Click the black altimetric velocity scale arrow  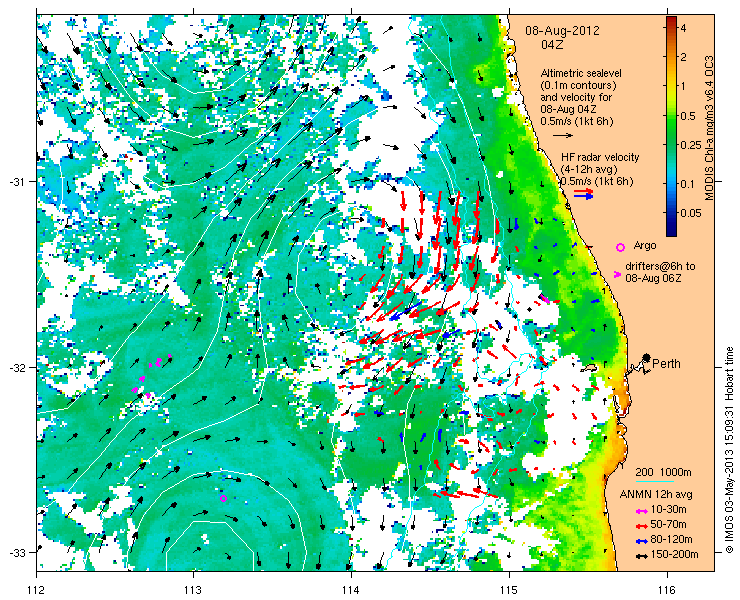(563, 135)
